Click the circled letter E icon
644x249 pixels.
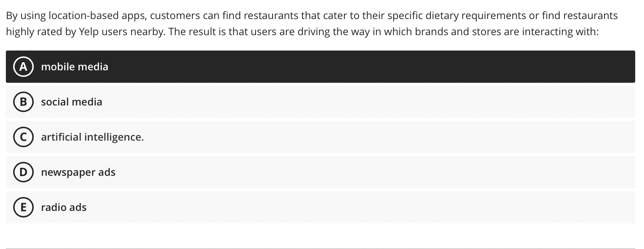click(23, 207)
